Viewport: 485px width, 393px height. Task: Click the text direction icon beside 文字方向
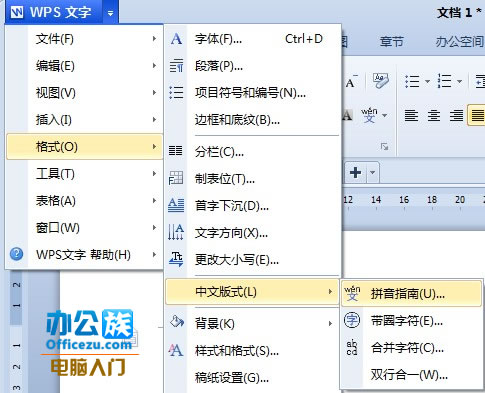[x=176, y=232]
